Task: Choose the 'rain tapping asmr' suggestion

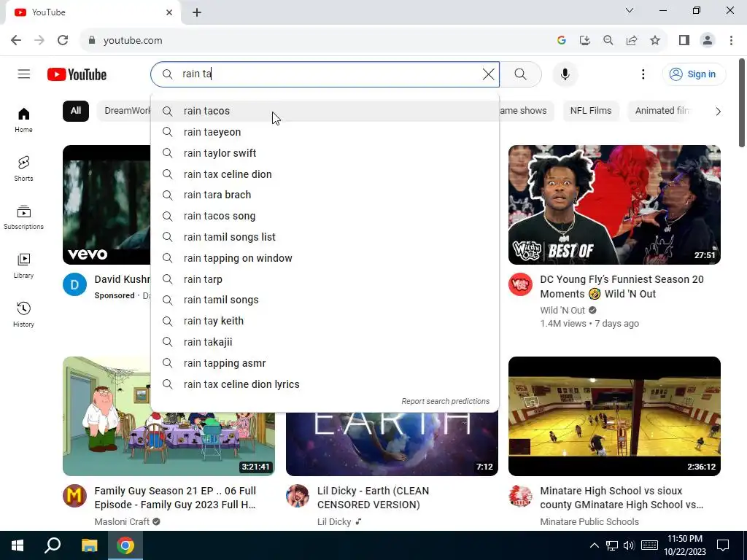Action: pos(325,363)
